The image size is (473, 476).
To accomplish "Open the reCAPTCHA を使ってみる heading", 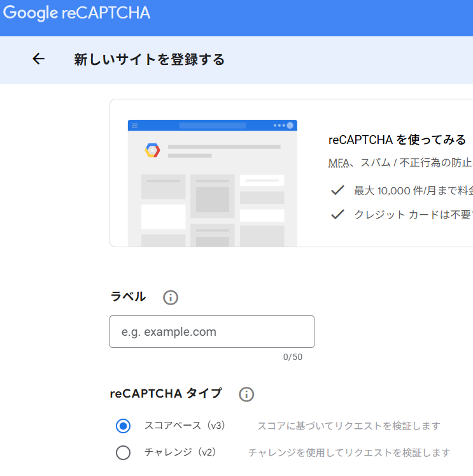I will pos(397,140).
